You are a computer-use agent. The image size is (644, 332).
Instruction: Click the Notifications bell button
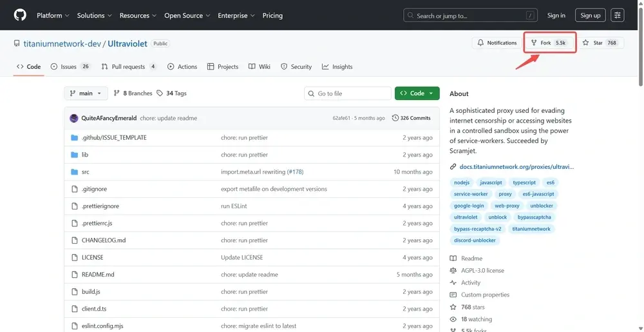pos(497,43)
